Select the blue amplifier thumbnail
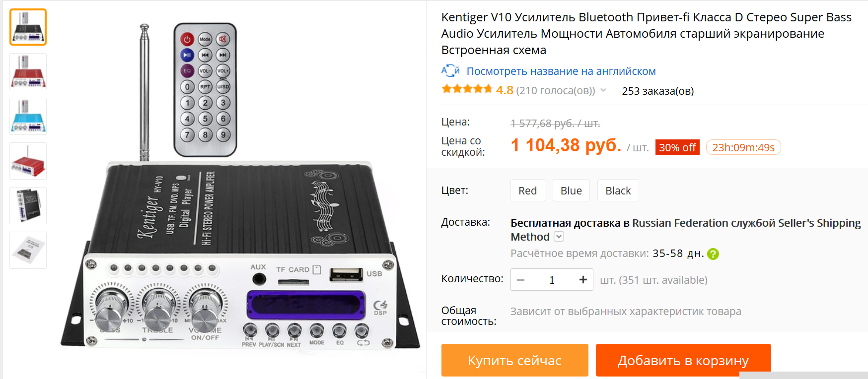The width and height of the screenshot is (868, 379). (x=28, y=117)
